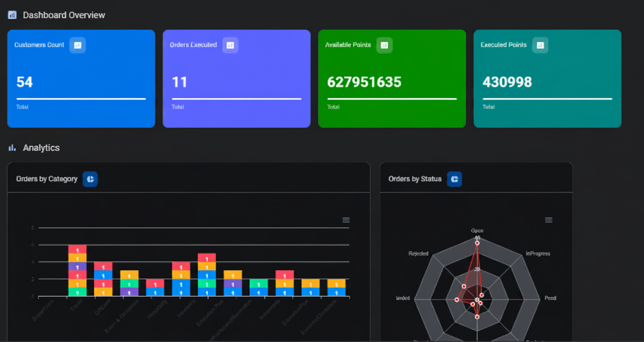Select the Customers Count card

(x=81, y=78)
